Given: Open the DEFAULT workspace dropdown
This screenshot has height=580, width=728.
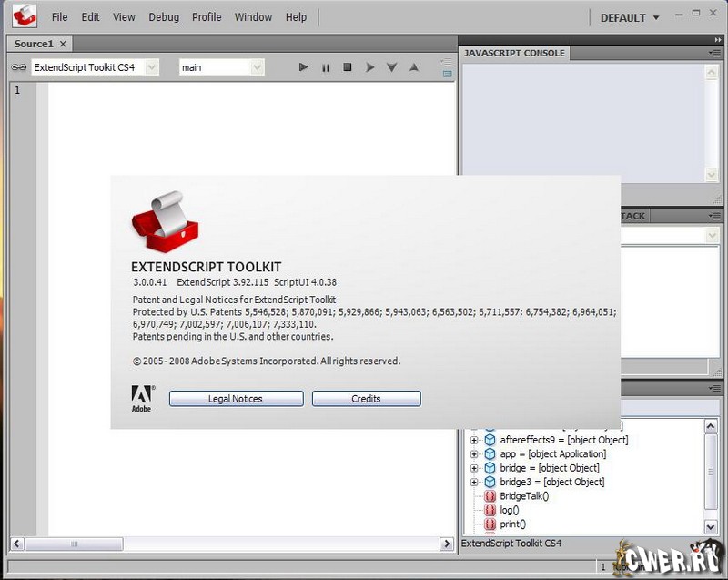Looking at the screenshot, I should [630, 17].
